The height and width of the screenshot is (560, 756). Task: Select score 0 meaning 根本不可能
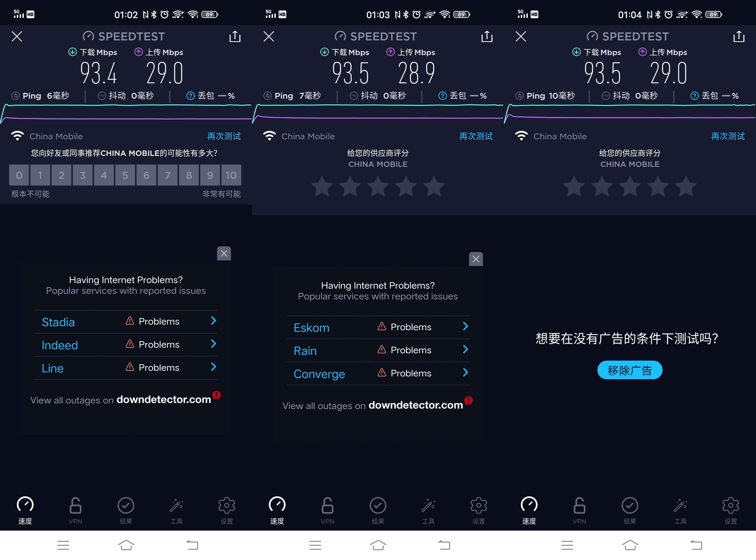[x=19, y=175]
